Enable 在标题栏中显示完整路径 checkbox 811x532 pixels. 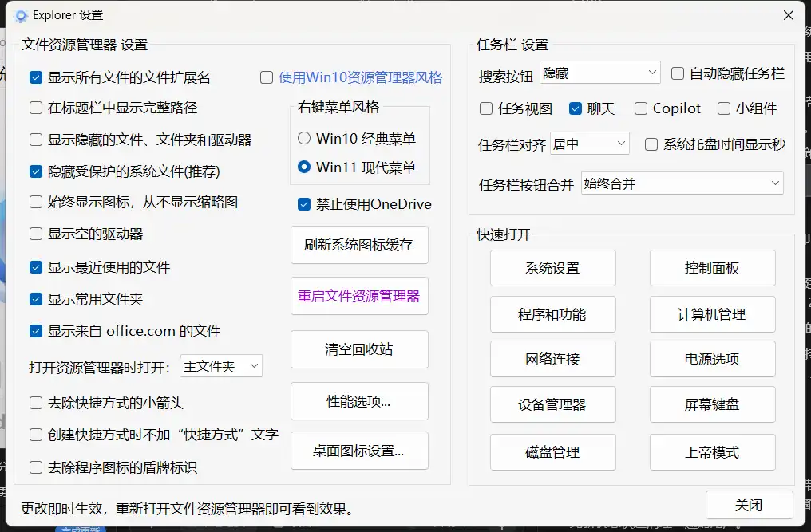[x=36, y=108]
